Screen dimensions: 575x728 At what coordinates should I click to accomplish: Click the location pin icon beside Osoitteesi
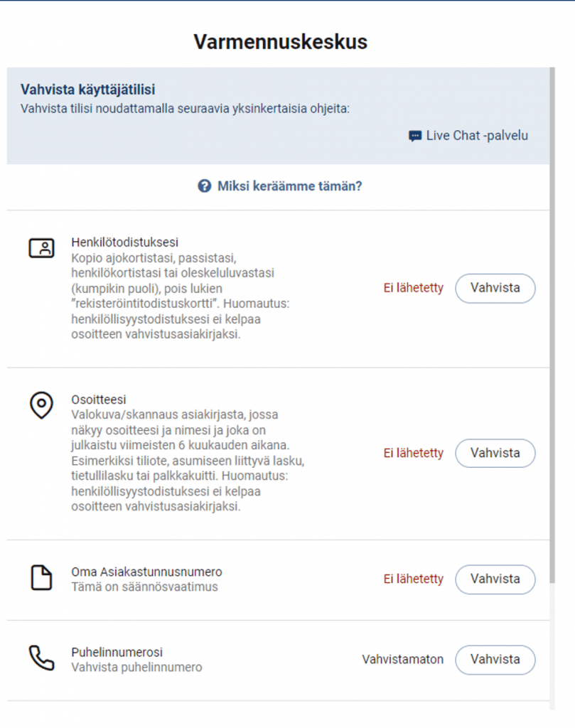(x=42, y=405)
